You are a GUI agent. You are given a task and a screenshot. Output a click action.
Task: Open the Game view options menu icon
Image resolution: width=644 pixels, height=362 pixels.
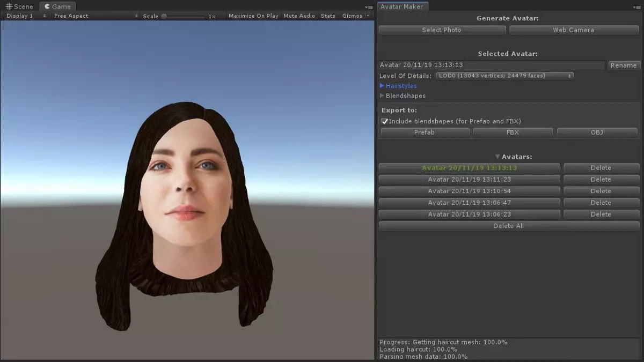[x=369, y=6]
